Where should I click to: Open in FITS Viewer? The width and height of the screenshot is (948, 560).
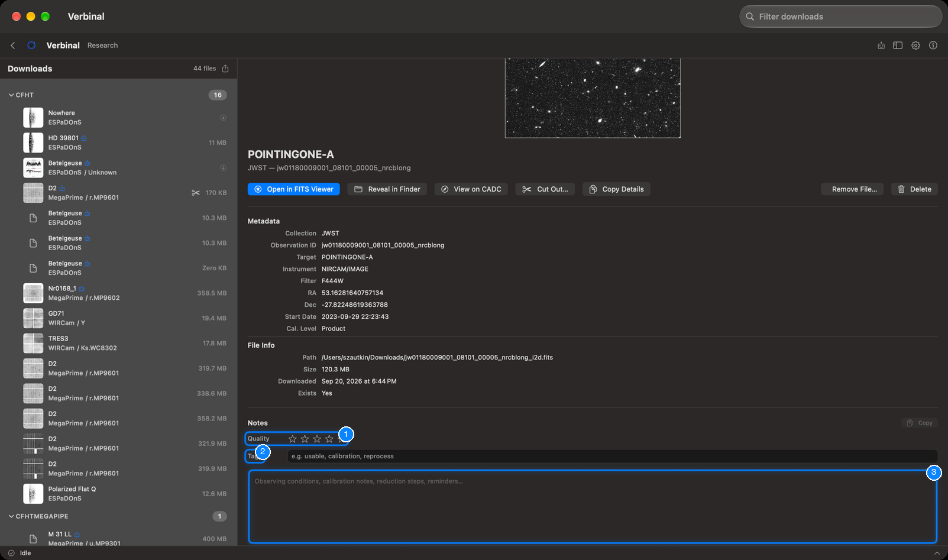pos(294,189)
